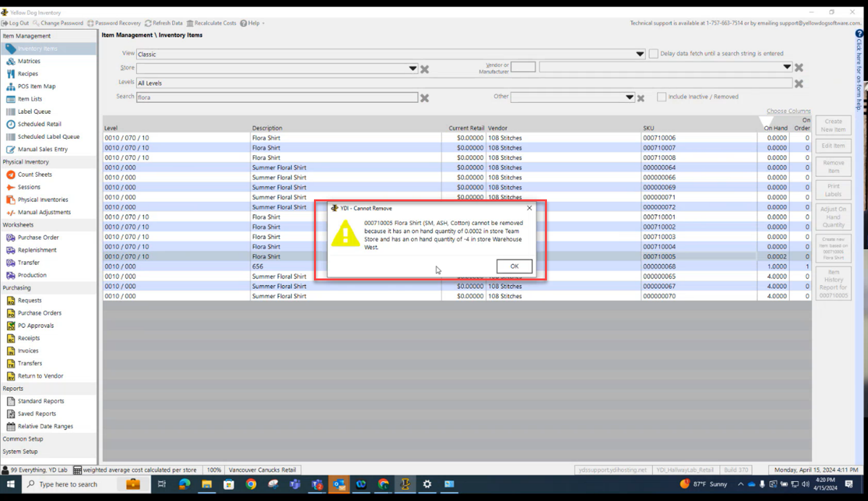
Task: Collapse the Physical Inventory section
Action: click(48, 162)
